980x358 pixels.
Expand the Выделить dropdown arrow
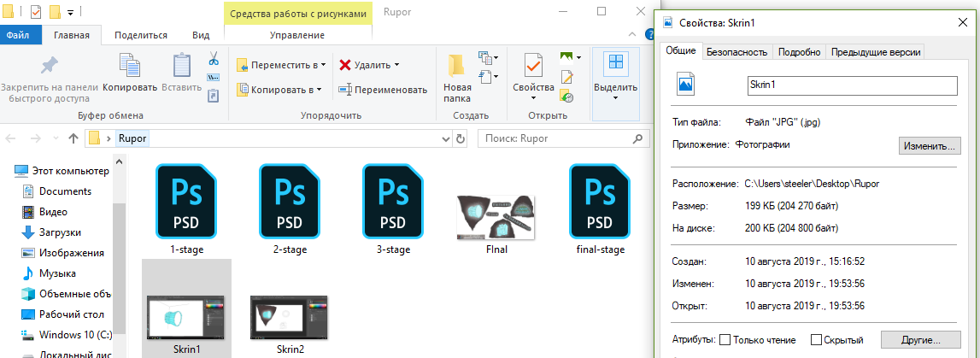(x=616, y=98)
